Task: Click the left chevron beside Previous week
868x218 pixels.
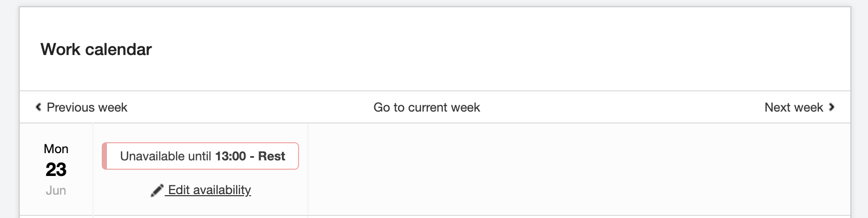Action: [x=38, y=107]
